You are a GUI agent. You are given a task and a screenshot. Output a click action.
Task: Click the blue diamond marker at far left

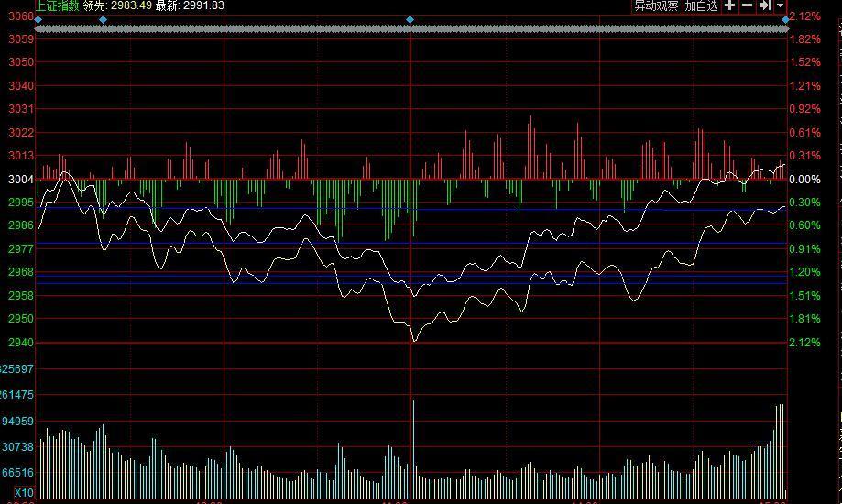pos(38,19)
